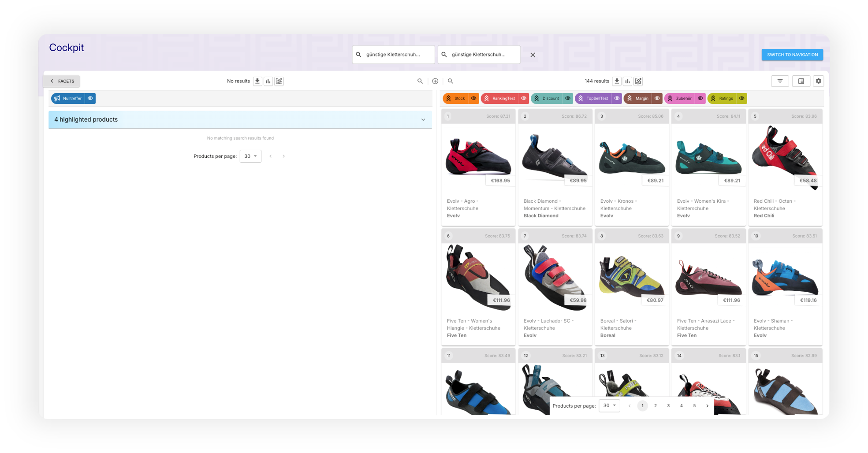Toggle visibility eye on RankingTest chip
The width and height of the screenshot is (868, 453).
point(524,98)
